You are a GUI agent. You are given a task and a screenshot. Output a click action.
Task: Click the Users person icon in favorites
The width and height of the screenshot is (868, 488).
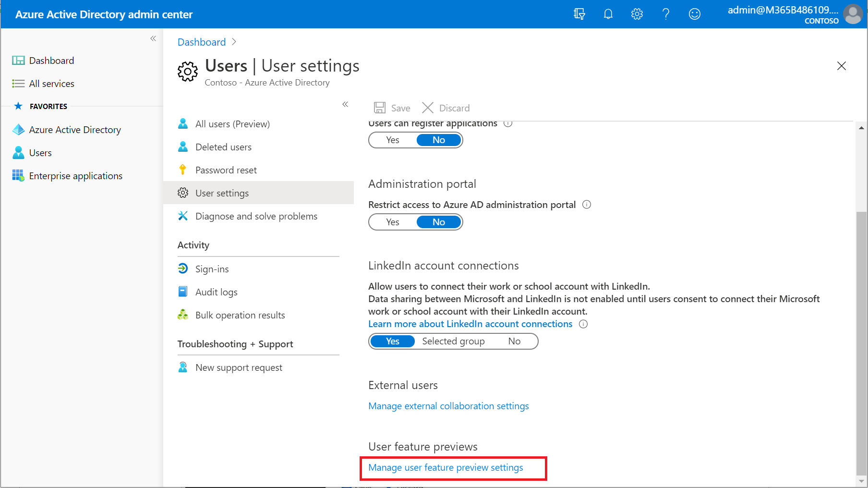pyautogui.click(x=18, y=153)
